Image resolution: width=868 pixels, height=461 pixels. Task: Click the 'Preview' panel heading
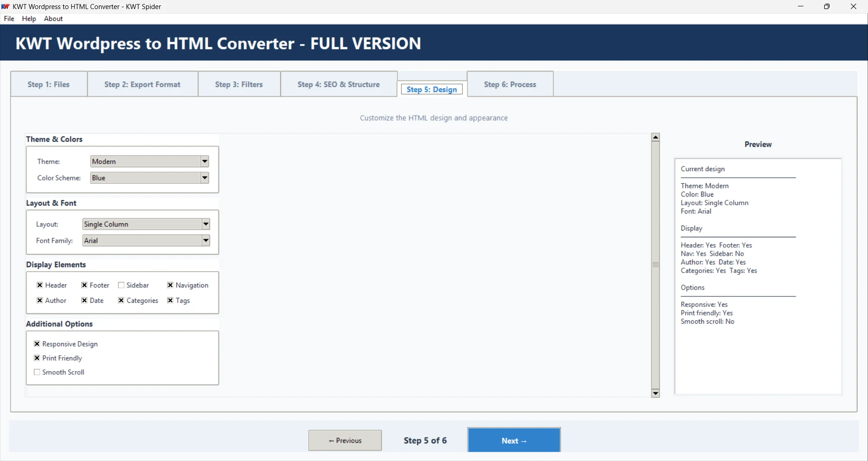(758, 145)
